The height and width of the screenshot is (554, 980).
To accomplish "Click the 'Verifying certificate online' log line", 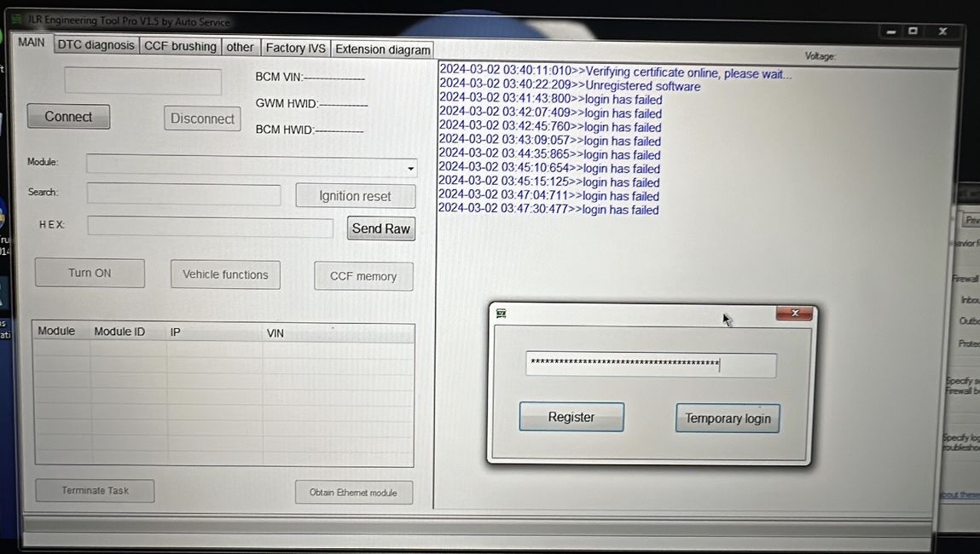I will click(x=616, y=72).
